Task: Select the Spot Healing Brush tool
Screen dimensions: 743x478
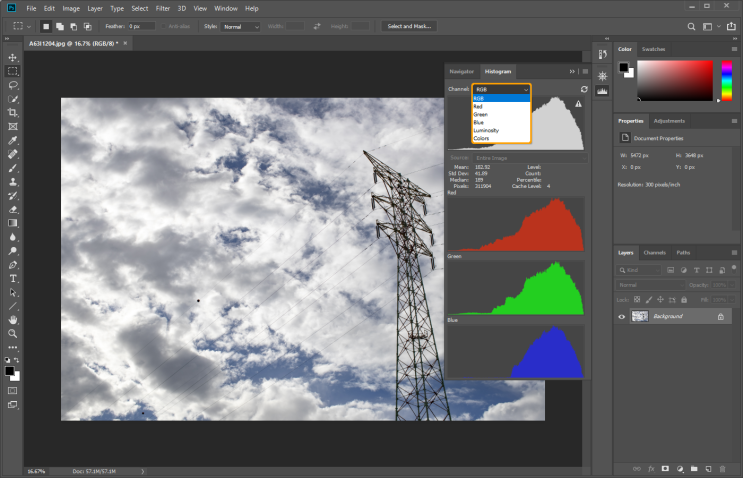Action: (x=13, y=154)
